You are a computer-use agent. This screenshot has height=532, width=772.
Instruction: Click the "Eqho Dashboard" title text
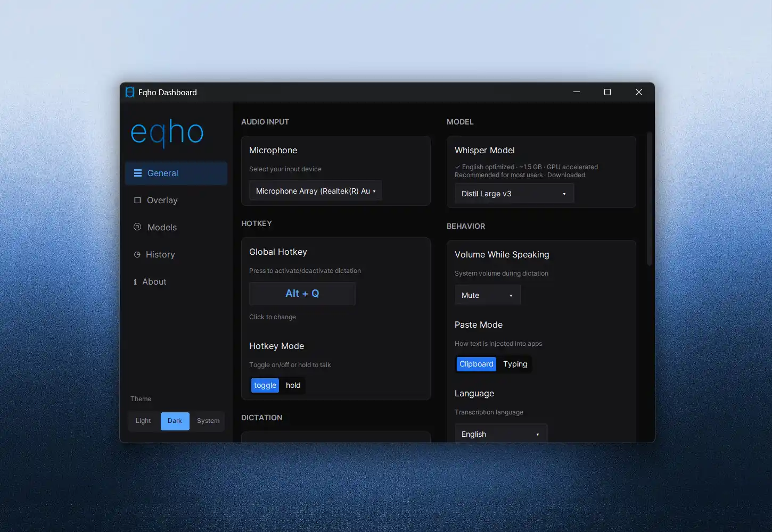click(x=168, y=92)
